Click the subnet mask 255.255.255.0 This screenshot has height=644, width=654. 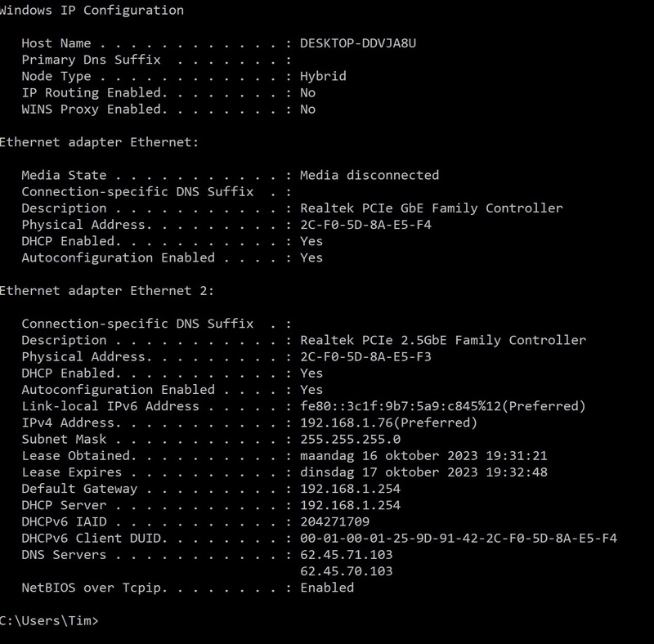350,439
